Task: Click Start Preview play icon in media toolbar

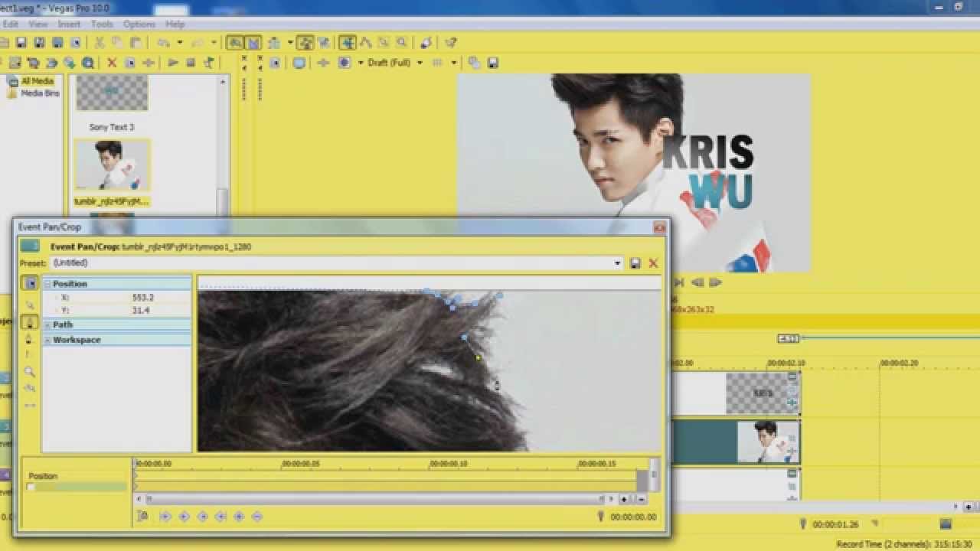Action: click(173, 63)
